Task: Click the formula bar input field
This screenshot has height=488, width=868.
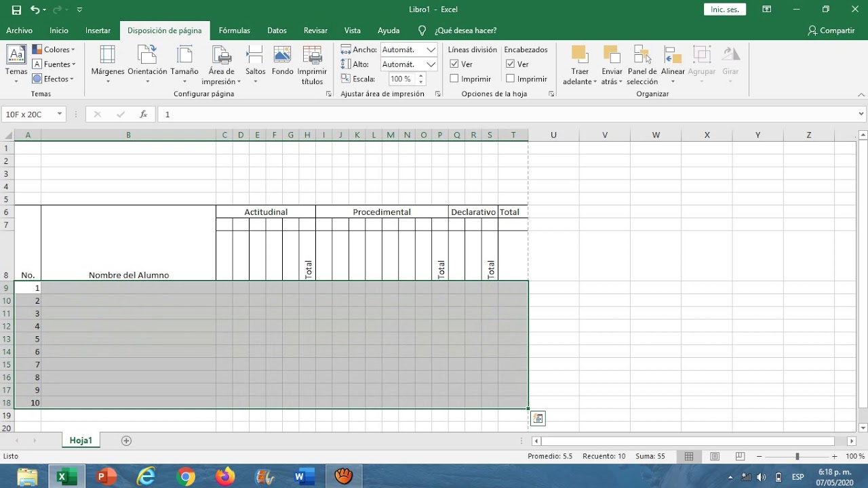Action: pos(507,115)
